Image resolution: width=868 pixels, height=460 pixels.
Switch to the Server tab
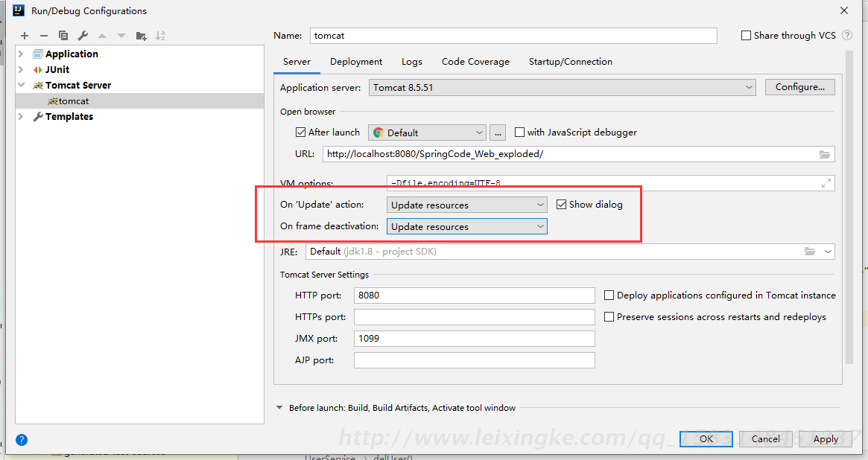click(297, 62)
